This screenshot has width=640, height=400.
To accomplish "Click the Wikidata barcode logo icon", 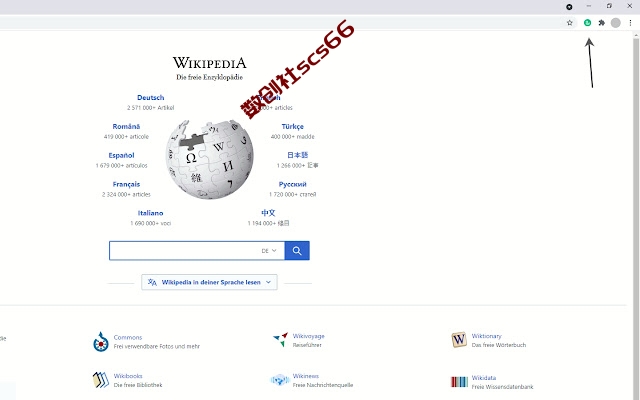I will pos(459,382).
